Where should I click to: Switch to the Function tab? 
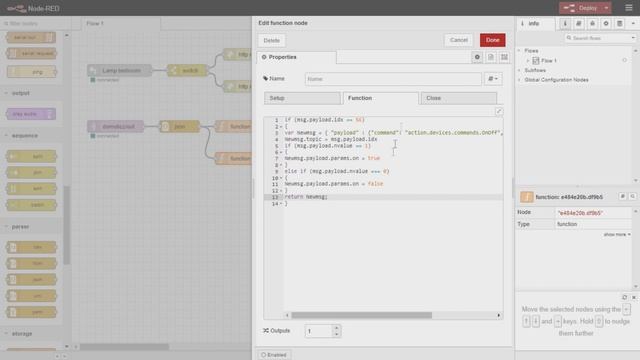click(x=380, y=98)
